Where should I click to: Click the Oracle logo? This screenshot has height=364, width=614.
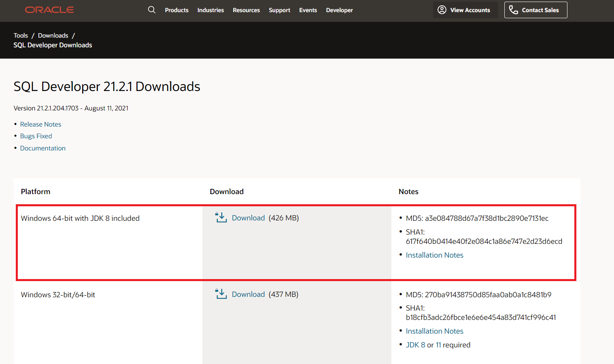(49, 10)
